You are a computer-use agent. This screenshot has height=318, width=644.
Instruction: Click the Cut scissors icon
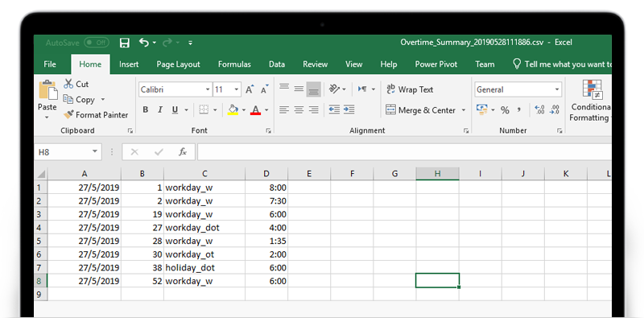point(68,84)
